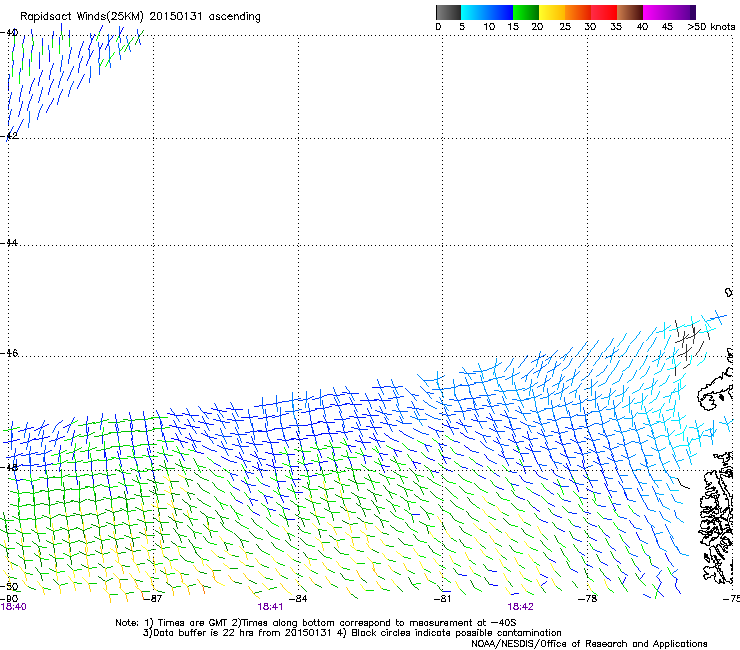Click the magenta-purple 40–50 knots legend band

coord(669,12)
